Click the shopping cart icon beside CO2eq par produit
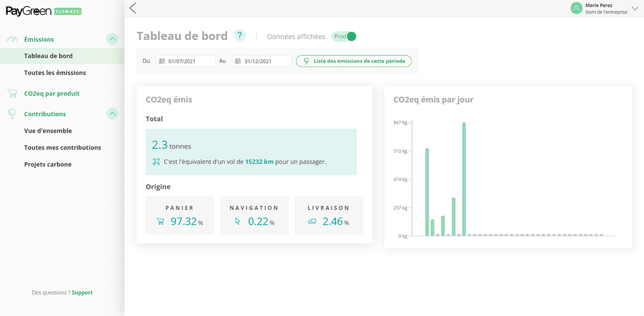This screenshot has height=316, width=644. tap(12, 94)
